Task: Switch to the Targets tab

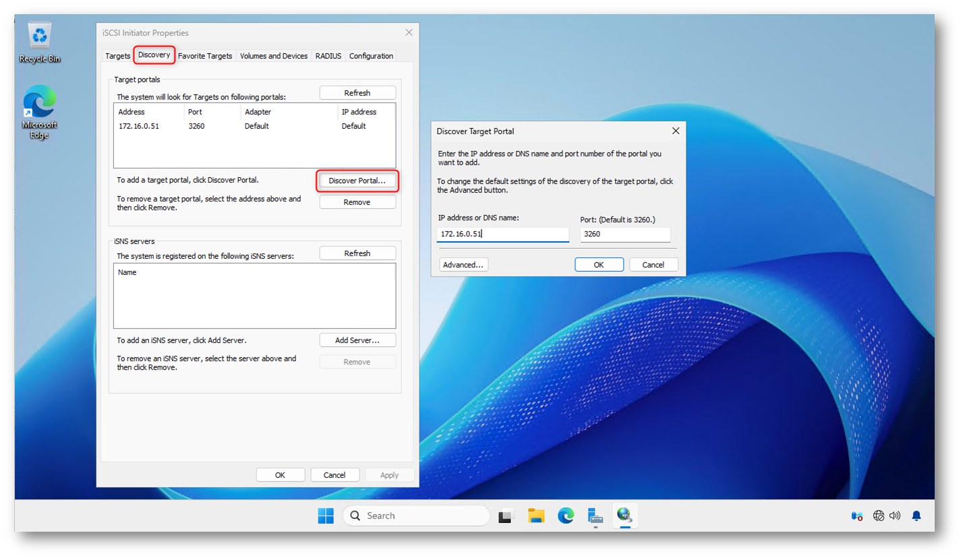Action: 117,56
